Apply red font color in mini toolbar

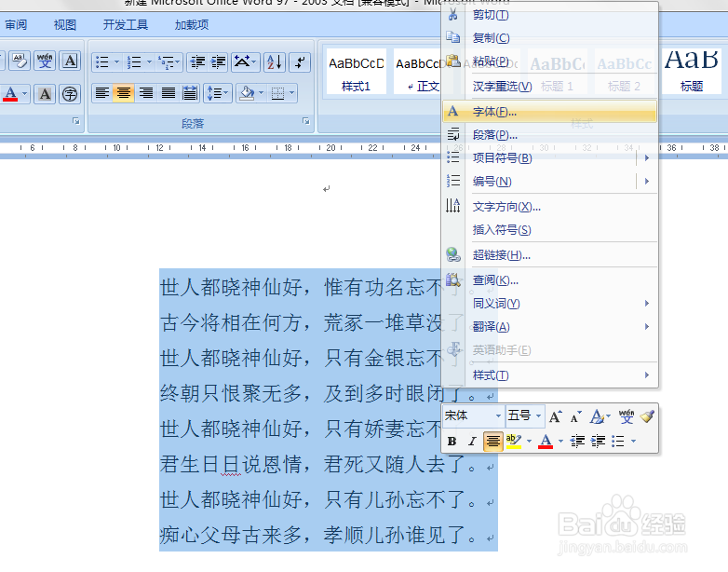point(546,441)
